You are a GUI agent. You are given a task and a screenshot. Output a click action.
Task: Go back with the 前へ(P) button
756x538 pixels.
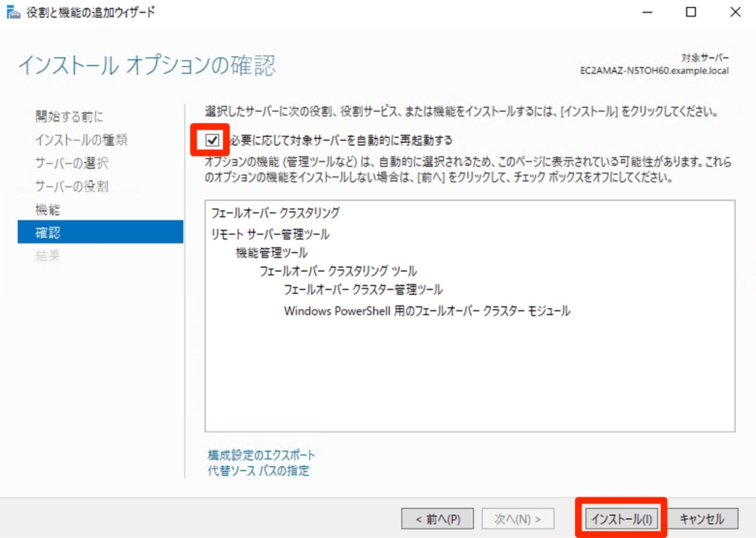tap(437, 519)
